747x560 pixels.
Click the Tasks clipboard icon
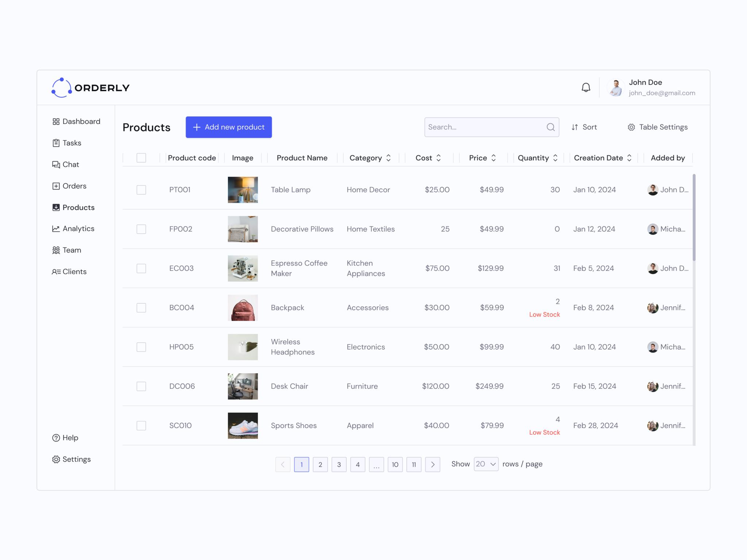[x=56, y=143]
